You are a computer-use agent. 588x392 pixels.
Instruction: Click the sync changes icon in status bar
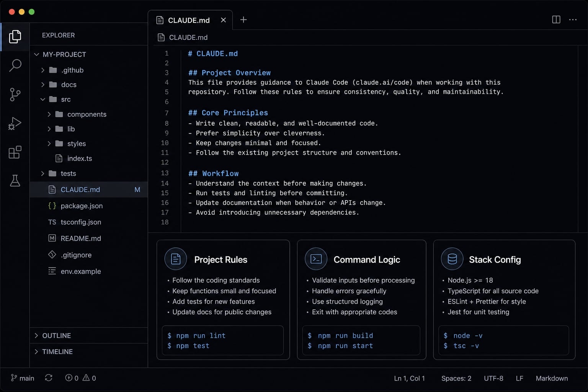tap(49, 378)
